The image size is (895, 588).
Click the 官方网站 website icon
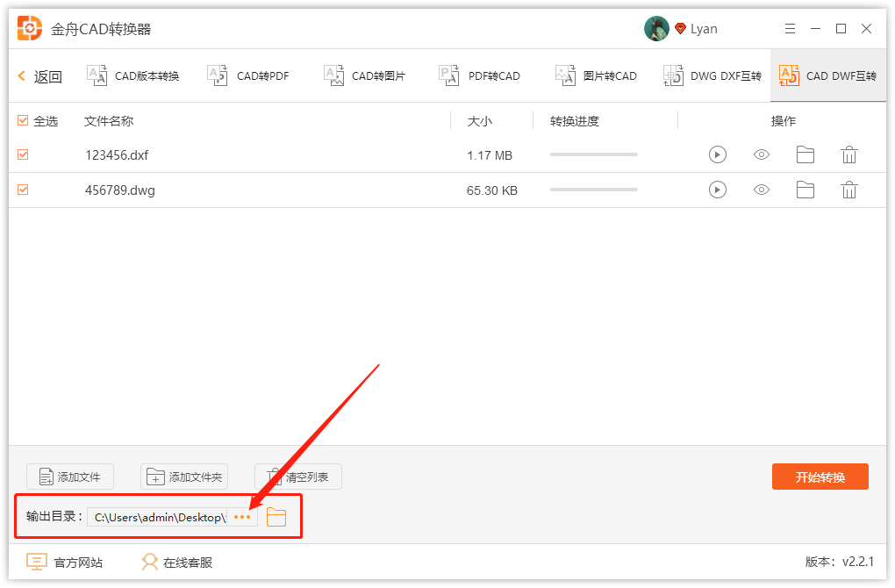(36, 562)
